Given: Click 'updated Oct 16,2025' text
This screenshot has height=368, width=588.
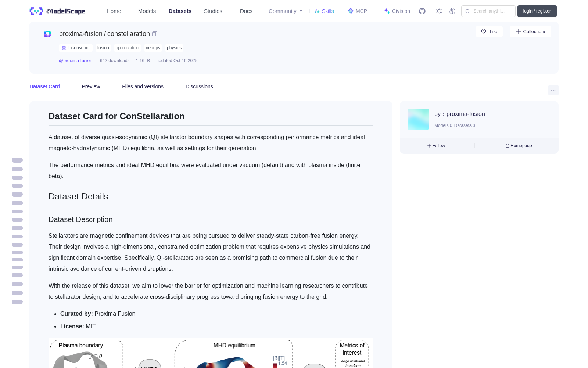Looking at the screenshot, I should (177, 61).
